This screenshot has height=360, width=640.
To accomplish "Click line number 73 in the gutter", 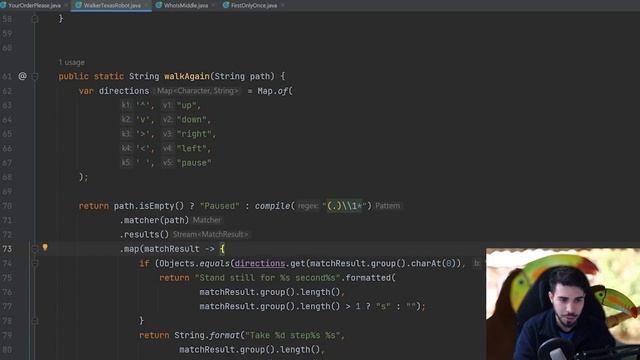I will [x=7, y=249].
